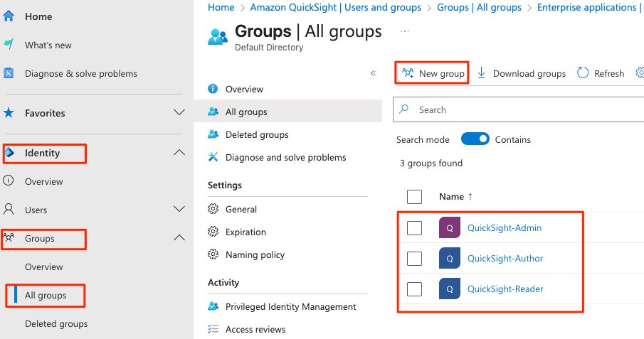Click the purple Q avatar for QuickSight-Admin
644x339 pixels.
coord(449,228)
